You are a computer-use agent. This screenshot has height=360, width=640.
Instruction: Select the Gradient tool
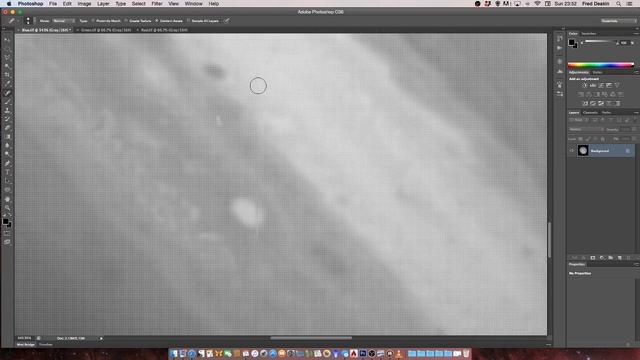pyautogui.click(x=7, y=137)
